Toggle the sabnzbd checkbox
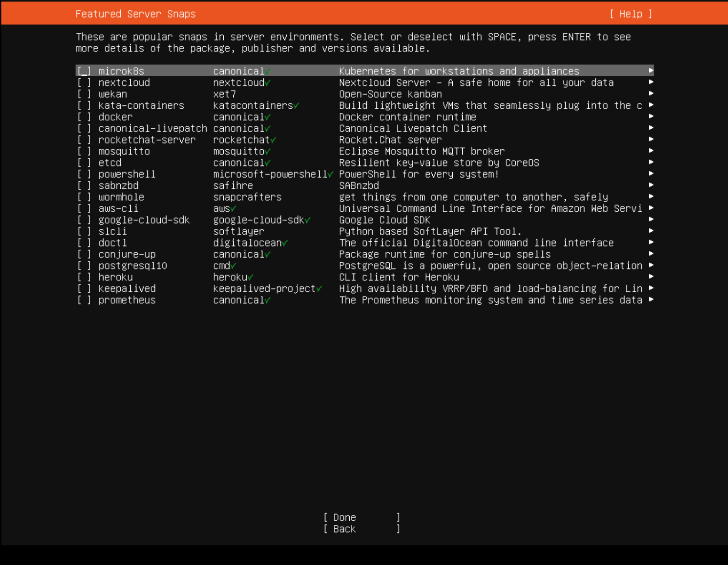728x565 pixels. [x=84, y=185]
